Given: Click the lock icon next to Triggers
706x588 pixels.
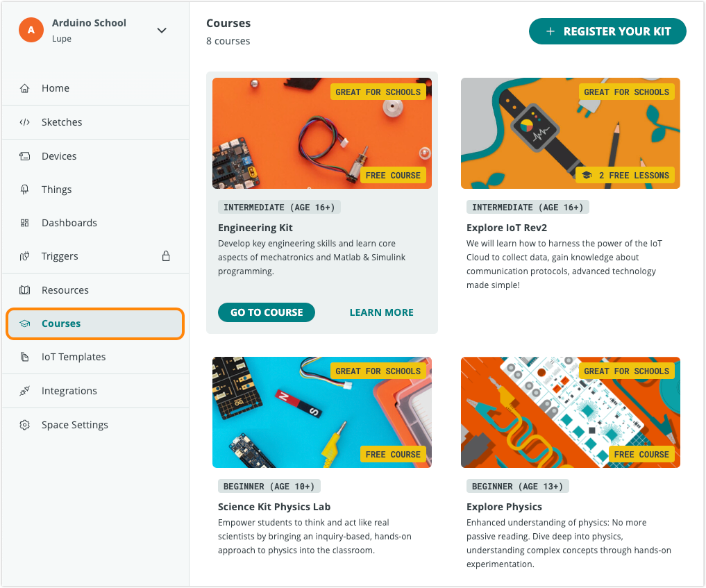Looking at the screenshot, I should pos(166,255).
